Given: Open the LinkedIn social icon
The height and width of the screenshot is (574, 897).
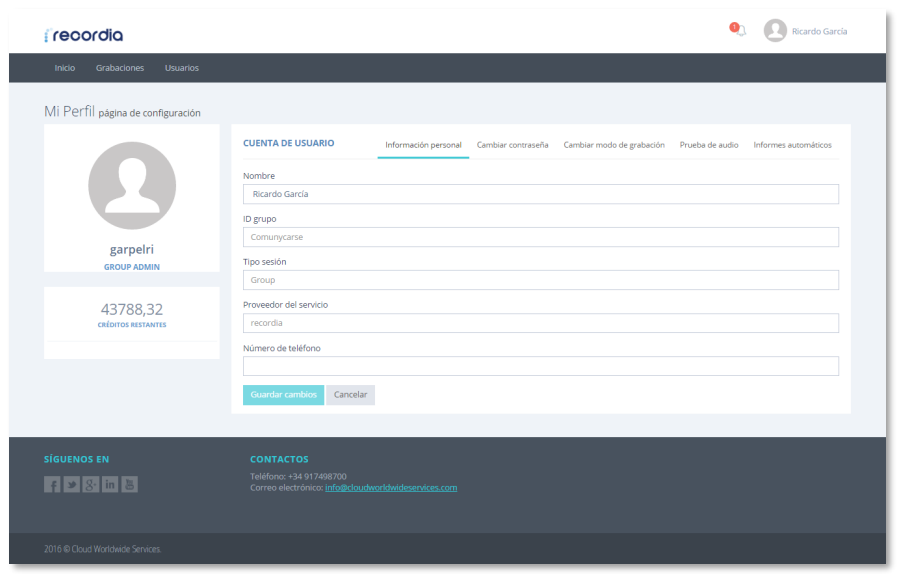Looking at the screenshot, I should click(110, 485).
